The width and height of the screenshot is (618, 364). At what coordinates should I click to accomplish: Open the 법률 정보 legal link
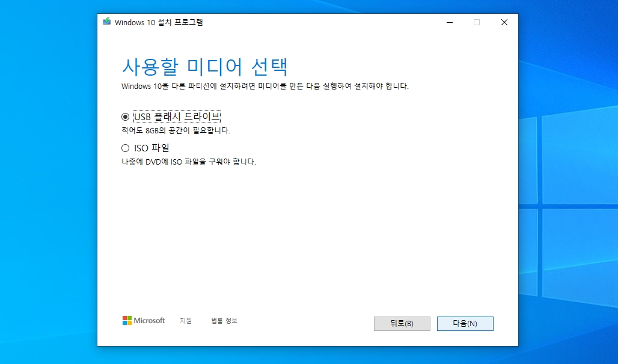click(x=224, y=321)
